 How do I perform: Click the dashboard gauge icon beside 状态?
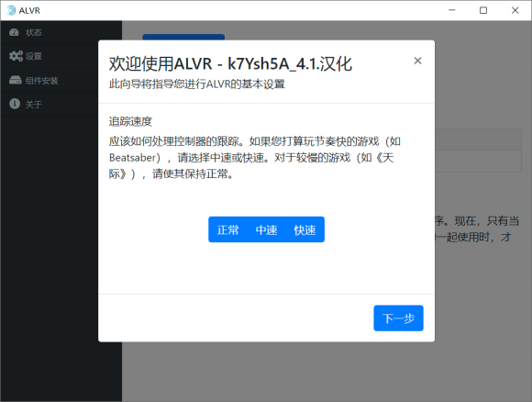(x=14, y=32)
